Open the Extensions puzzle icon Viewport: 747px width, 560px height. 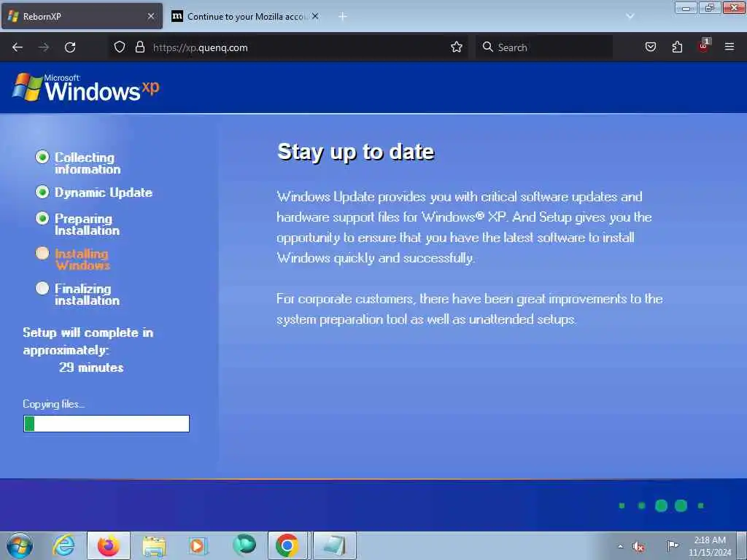[677, 47]
